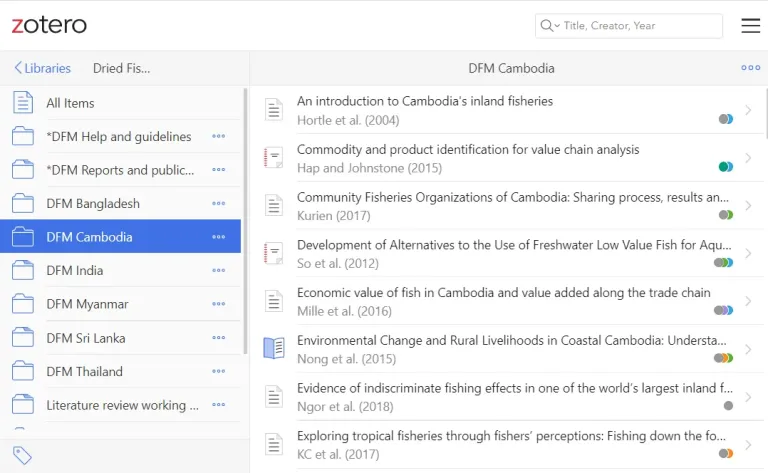Click the tag selector icon at bottom left
This screenshot has height=473, width=768.
(x=22, y=456)
